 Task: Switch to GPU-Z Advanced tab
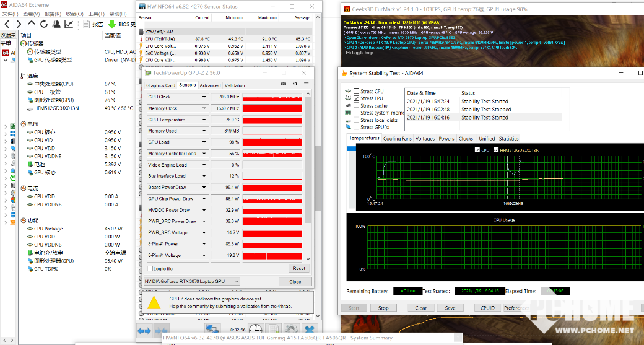(x=210, y=85)
